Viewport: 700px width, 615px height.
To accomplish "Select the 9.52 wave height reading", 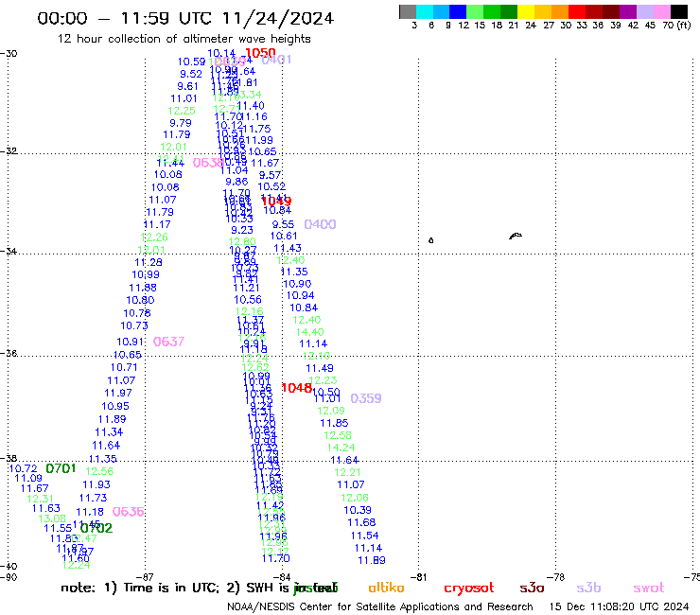I will click(x=191, y=74).
